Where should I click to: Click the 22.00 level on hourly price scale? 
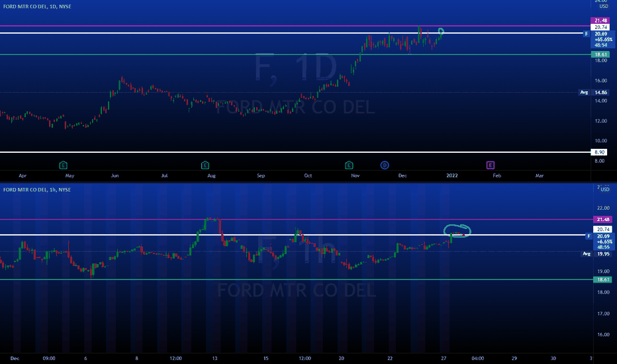click(604, 208)
